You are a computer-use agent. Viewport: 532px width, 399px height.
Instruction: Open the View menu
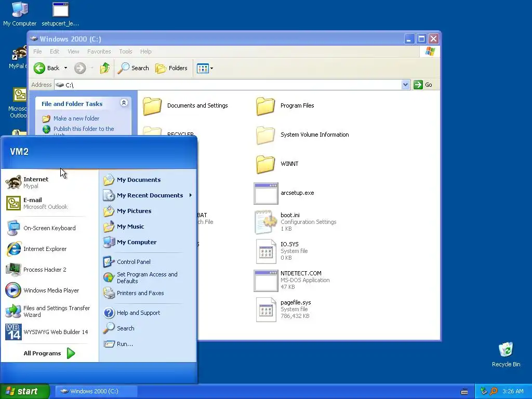point(73,51)
